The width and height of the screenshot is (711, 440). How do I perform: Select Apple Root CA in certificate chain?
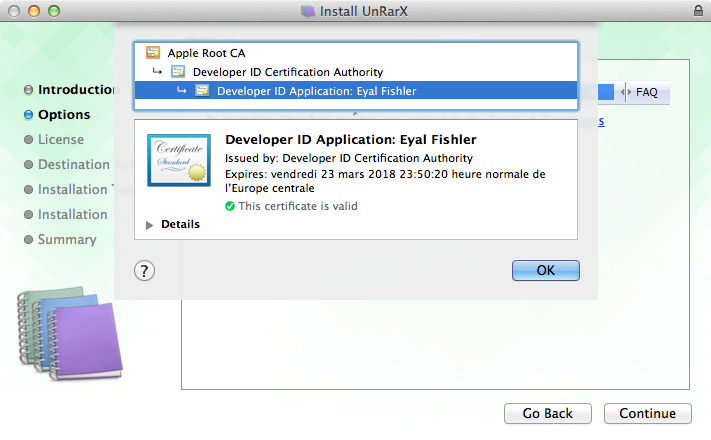(207, 53)
